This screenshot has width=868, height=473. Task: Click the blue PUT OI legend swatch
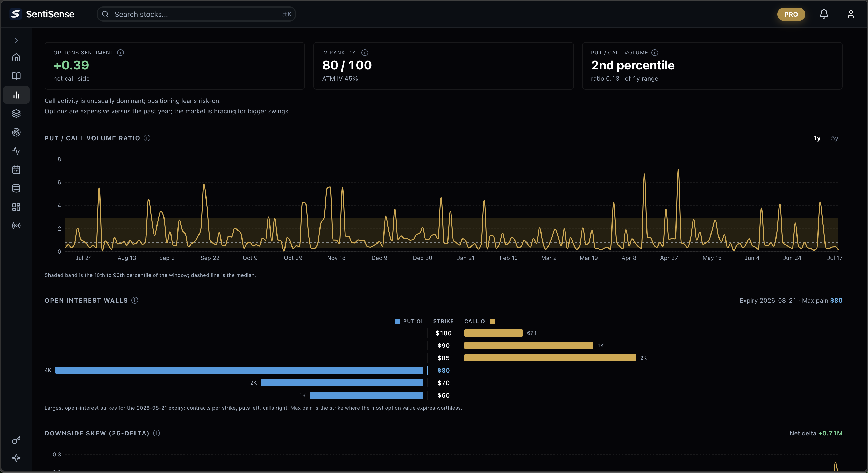point(397,321)
